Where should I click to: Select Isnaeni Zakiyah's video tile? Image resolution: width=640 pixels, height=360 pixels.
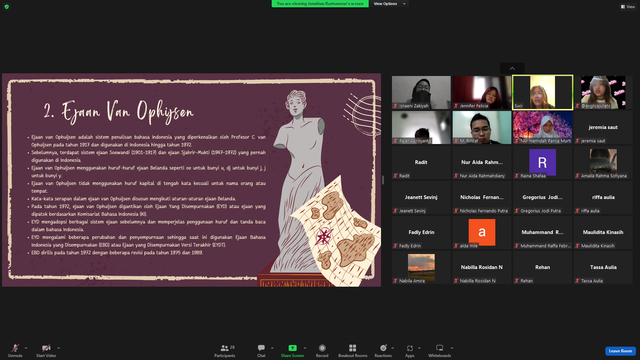click(421, 92)
